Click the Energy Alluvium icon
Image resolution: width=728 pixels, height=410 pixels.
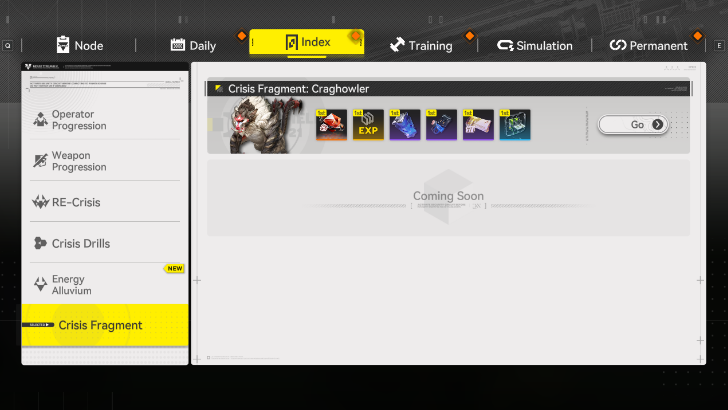[40, 284]
